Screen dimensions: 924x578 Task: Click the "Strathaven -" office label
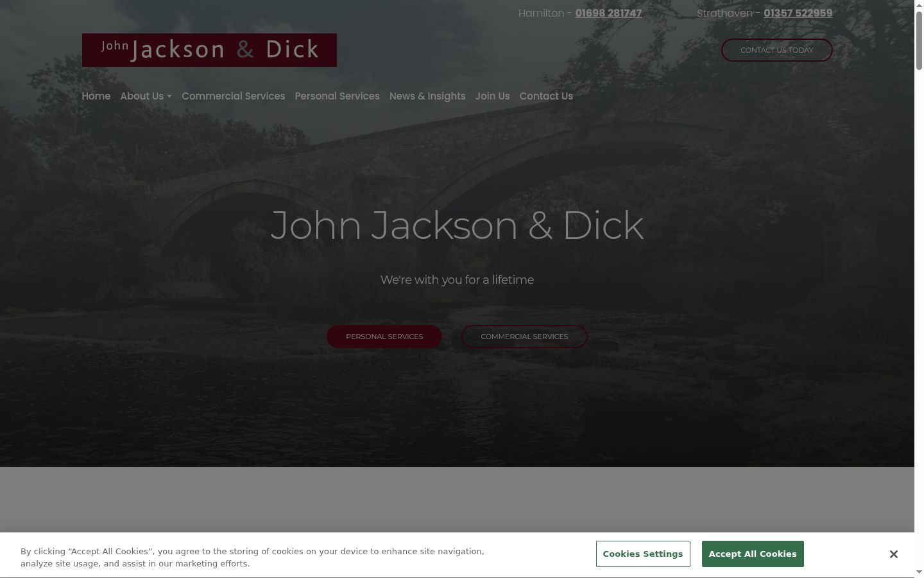[x=729, y=13]
